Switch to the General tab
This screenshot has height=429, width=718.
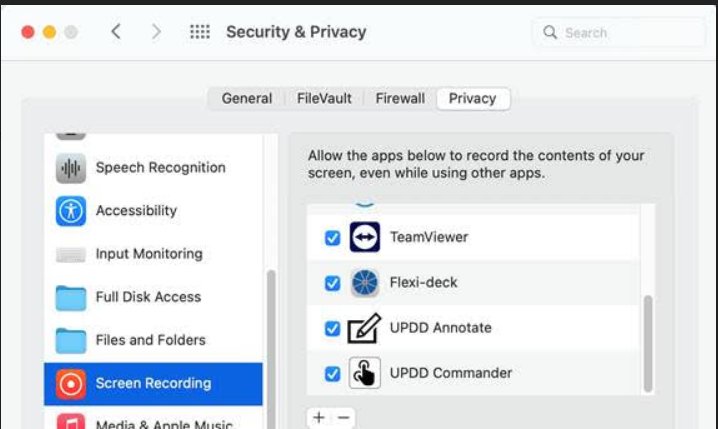247,98
